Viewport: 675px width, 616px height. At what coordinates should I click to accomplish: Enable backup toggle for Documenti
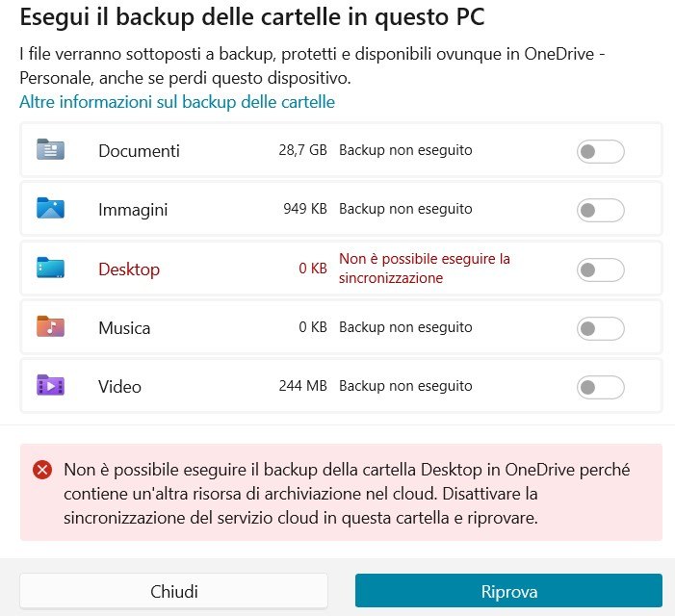coord(601,151)
